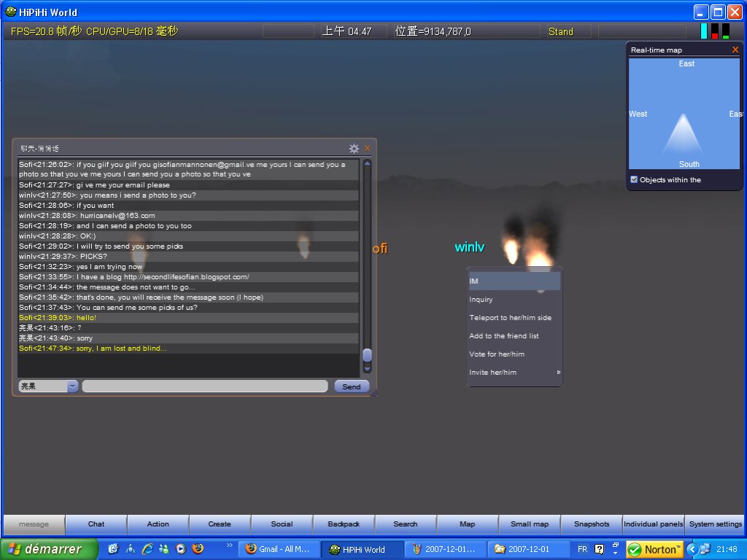Screen dimensions: 747x560
Task: Open 2007-12-01 folder taskbar button
Action: pos(529,549)
